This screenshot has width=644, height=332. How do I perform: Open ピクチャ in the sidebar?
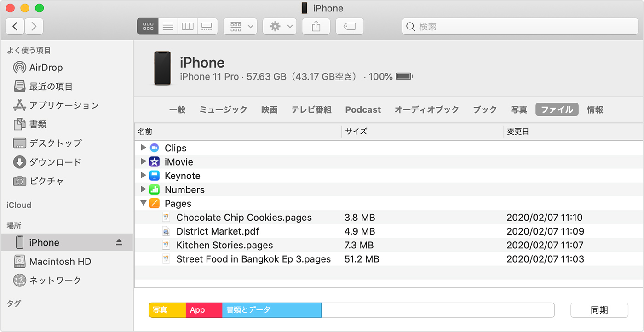click(x=38, y=181)
